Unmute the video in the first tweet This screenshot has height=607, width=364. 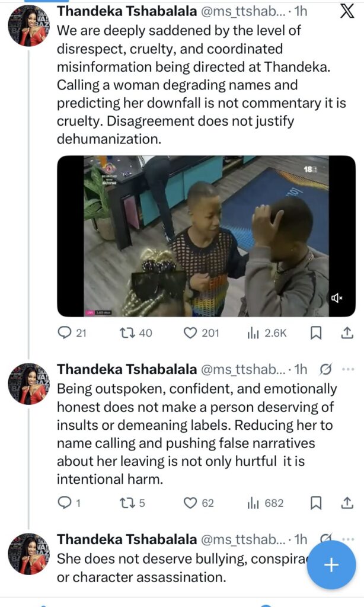338,299
